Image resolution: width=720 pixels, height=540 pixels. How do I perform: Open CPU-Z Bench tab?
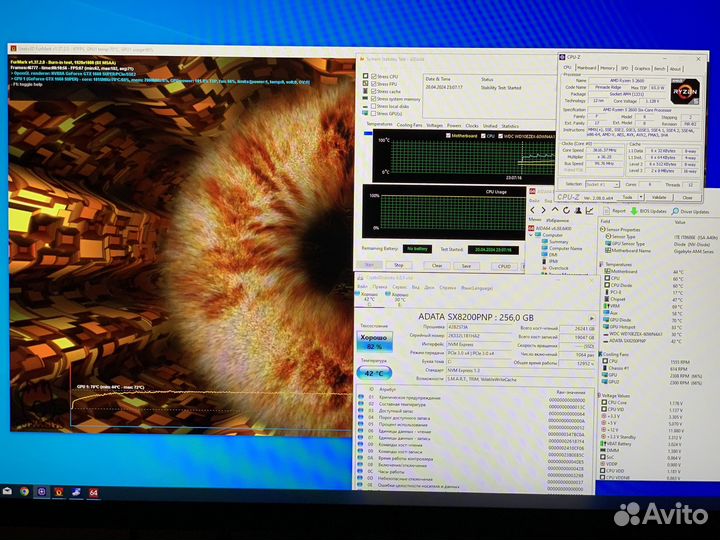coord(660,69)
